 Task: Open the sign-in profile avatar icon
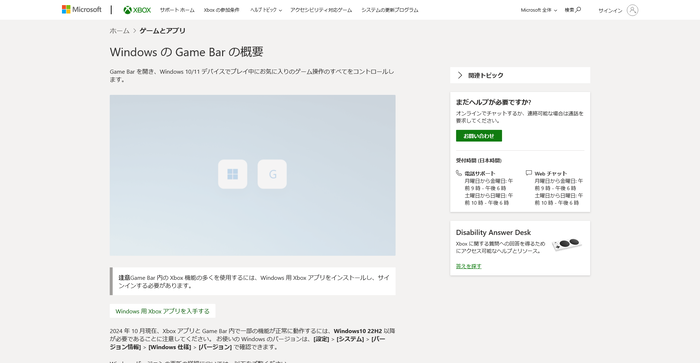[x=632, y=10]
